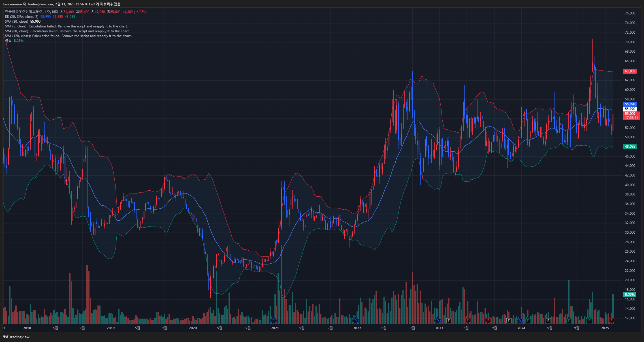This screenshot has height=342, width=644.
Task: Click the SMA (5, close) calculation failed message
Action: pos(67,26)
